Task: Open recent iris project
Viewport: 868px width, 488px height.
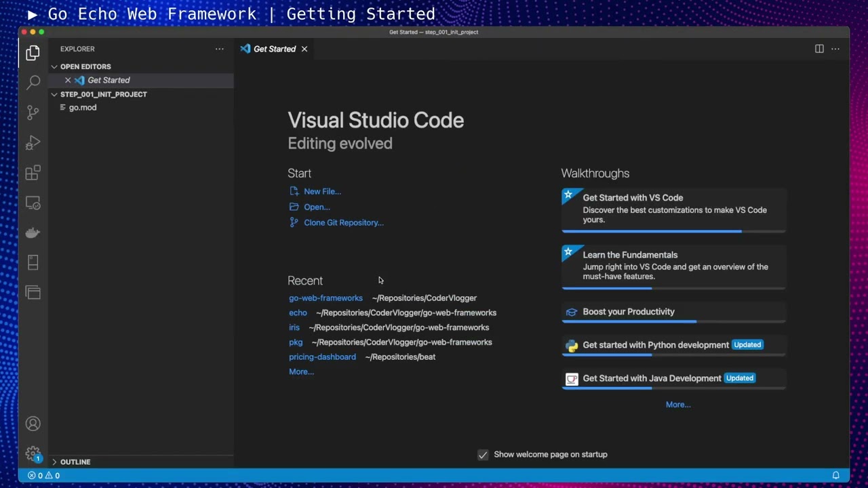Action: 294,327
